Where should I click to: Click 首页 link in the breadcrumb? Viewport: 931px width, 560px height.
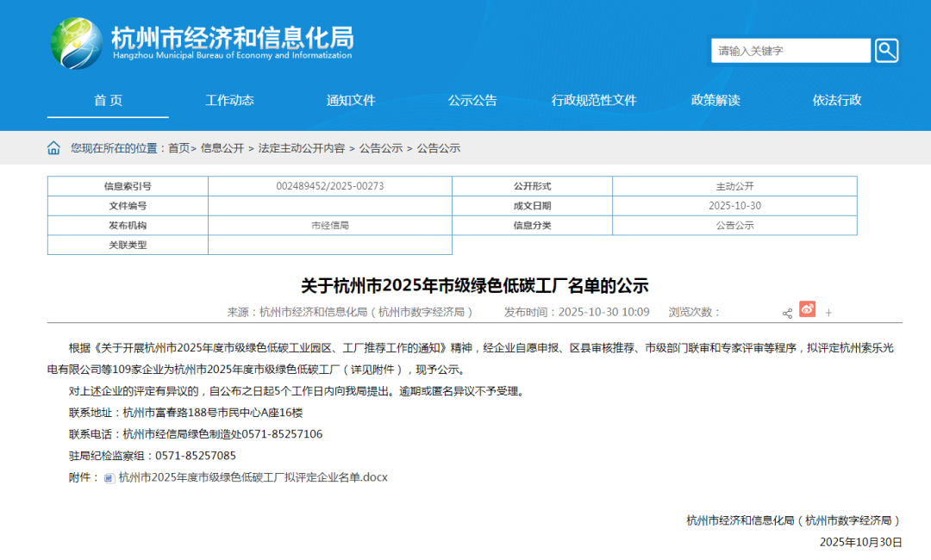pyautogui.click(x=178, y=148)
